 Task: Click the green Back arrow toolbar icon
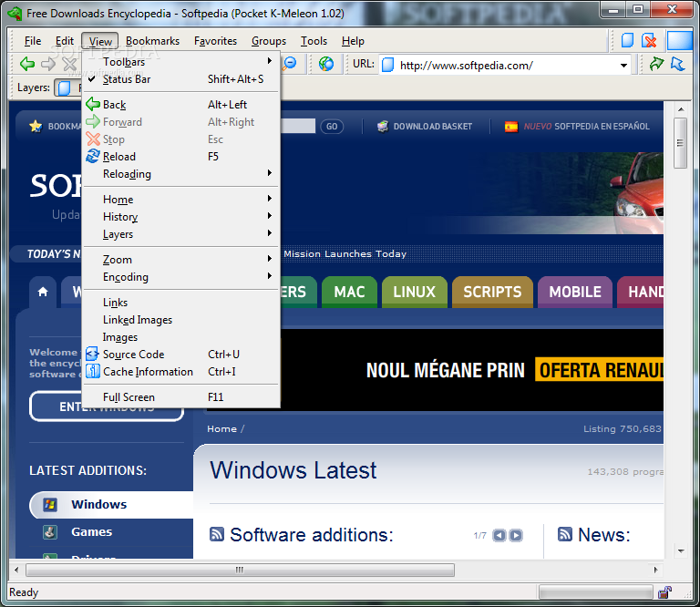click(27, 65)
